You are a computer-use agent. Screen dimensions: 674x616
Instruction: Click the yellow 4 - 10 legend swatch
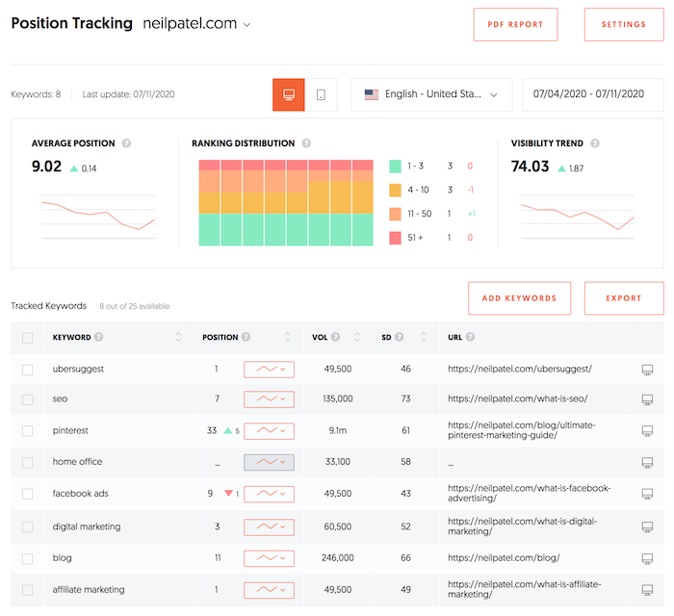(395, 190)
